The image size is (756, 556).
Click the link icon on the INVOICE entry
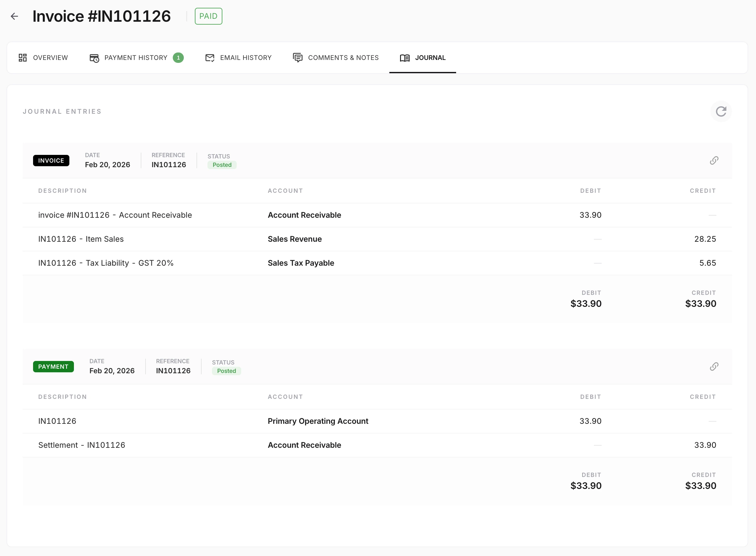coord(714,160)
